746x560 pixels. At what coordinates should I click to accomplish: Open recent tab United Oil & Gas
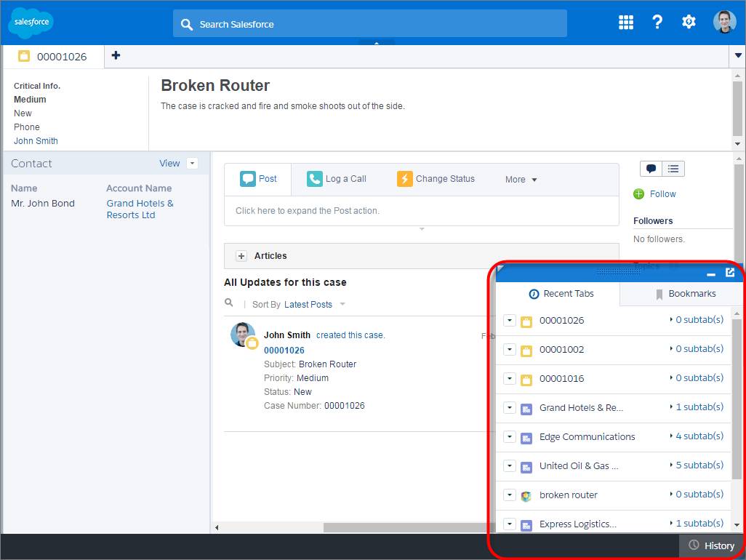click(x=579, y=465)
